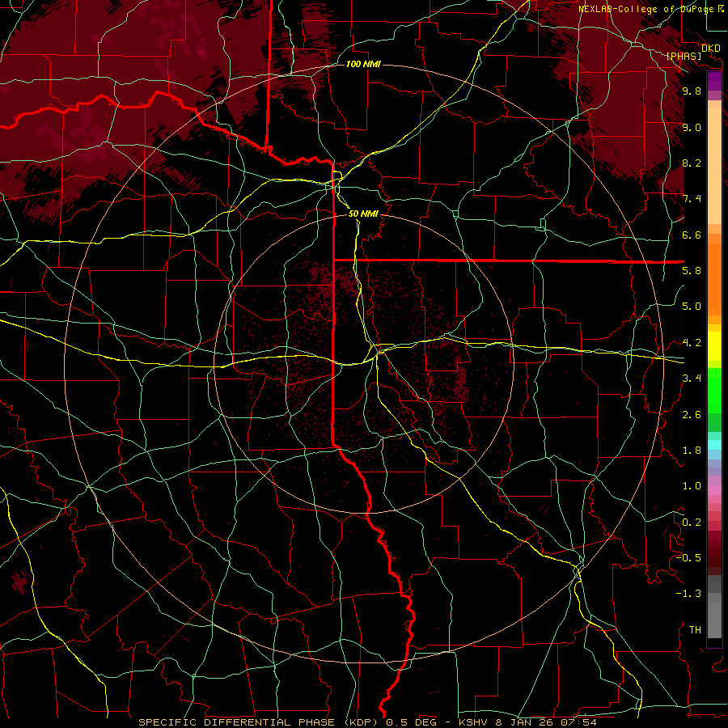Click the -1.3 scale value
The image size is (728, 728).
pos(688,594)
